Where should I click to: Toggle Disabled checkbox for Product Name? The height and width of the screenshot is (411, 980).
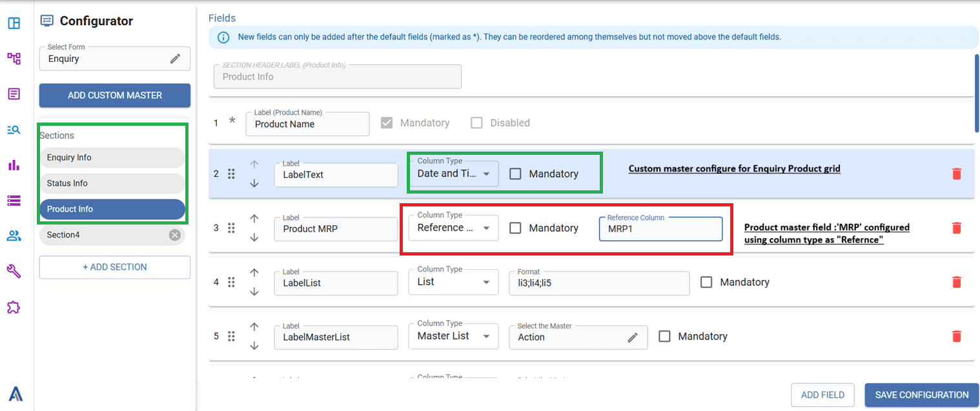[476, 123]
